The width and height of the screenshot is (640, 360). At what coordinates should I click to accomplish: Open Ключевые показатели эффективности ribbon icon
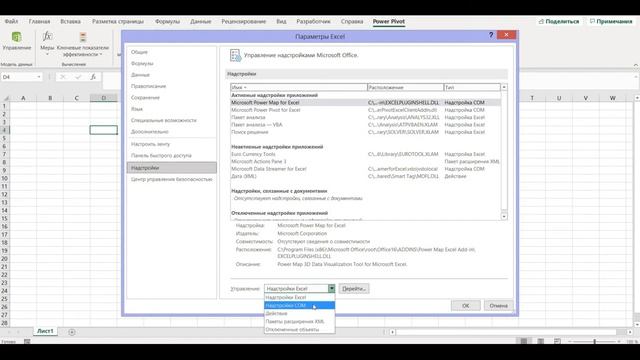(x=83, y=38)
